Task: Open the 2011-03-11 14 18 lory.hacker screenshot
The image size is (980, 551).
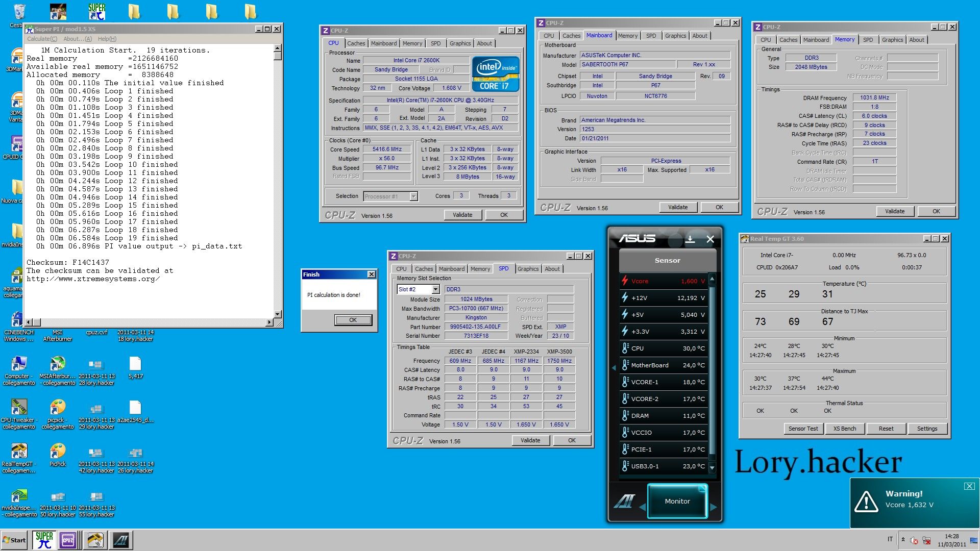Action: tap(135, 335)
